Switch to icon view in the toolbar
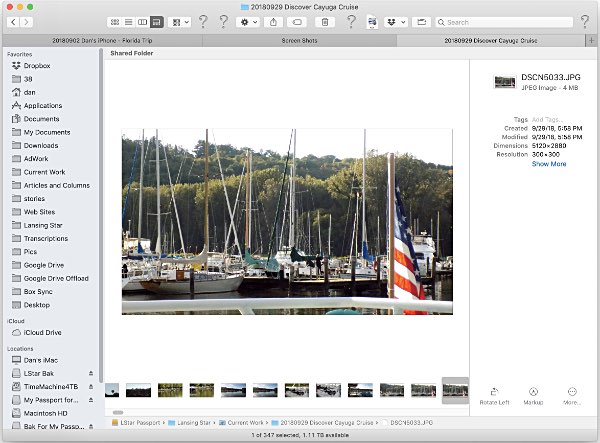 [x=115, y=21]
